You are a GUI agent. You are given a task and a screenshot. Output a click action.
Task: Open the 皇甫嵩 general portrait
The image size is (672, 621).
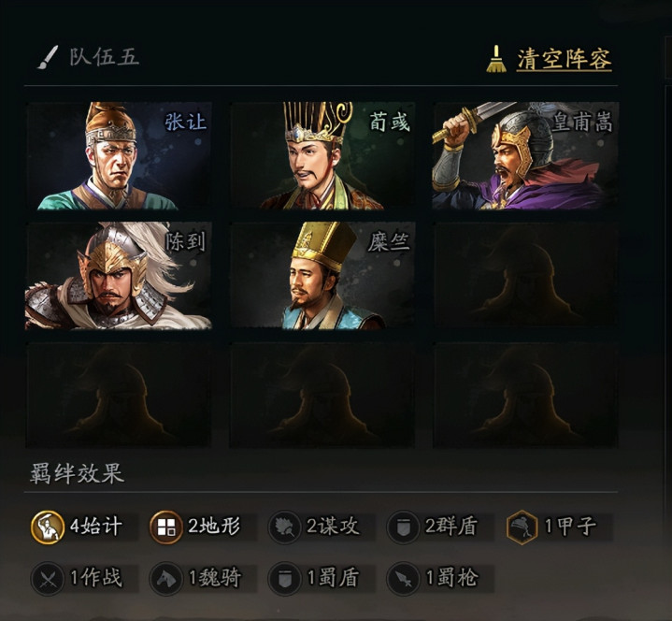pyautogui.click(x=525, y=155)
